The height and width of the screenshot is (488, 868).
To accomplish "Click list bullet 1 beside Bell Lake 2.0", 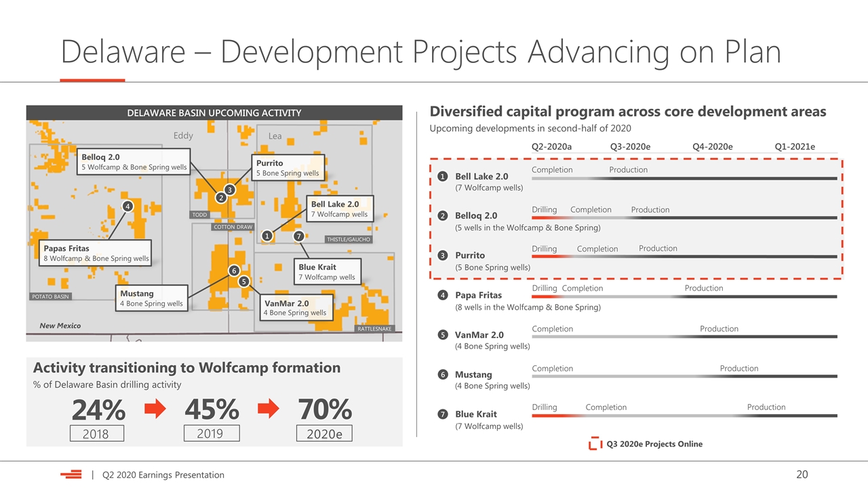I will [x=442, y=176].
